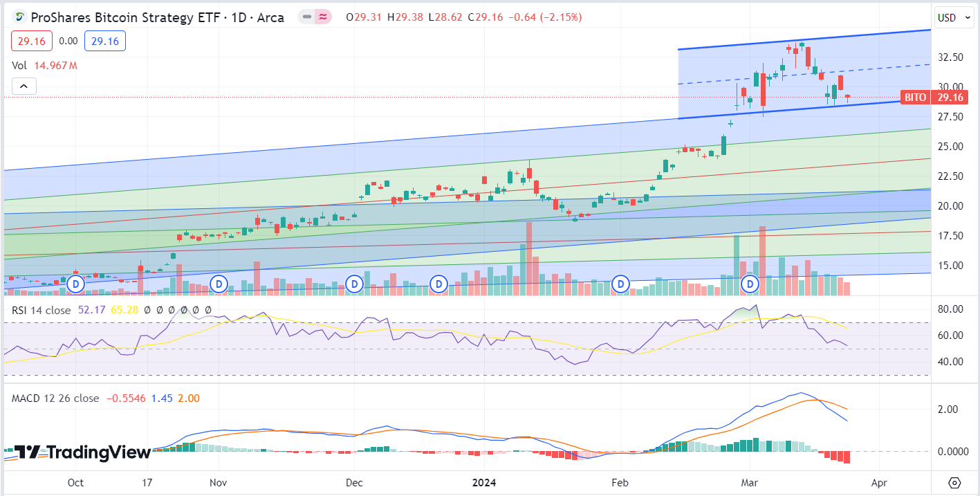Image resolution: width=980 pixels, height=496 pixels.
Task: Click the BITO price label on the scale
Action: tap(915, 98)
